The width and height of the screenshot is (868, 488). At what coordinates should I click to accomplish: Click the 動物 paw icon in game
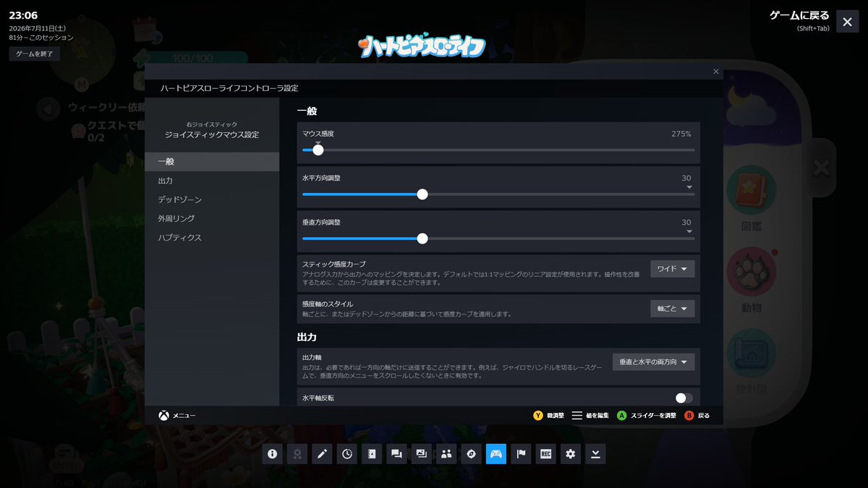pos(752,272)
